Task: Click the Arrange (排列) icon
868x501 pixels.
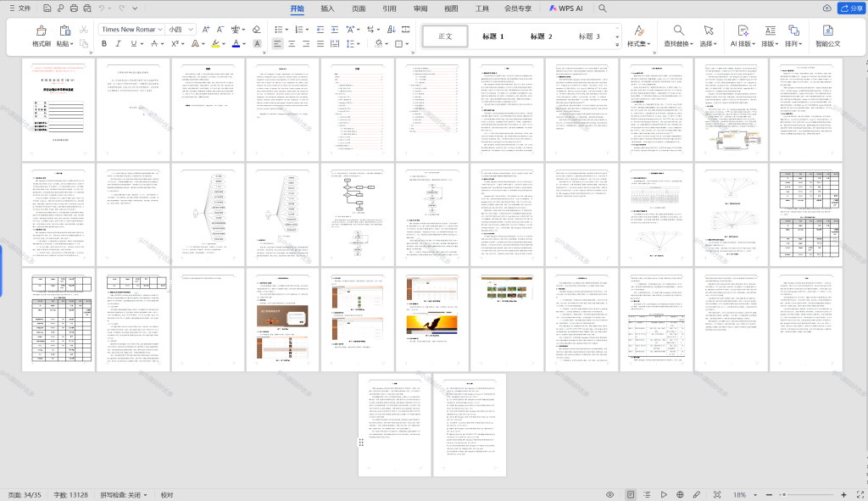Action: pyautogui.click(x=793, y=31)
